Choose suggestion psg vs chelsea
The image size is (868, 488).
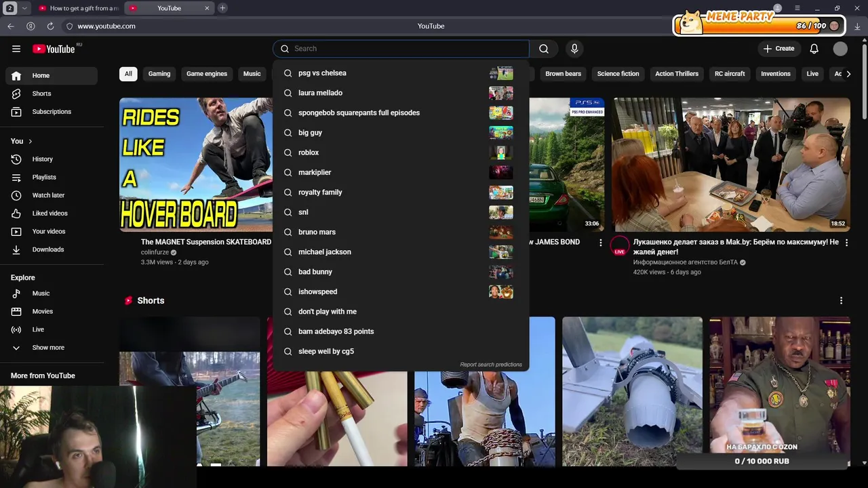coord(400,73)
